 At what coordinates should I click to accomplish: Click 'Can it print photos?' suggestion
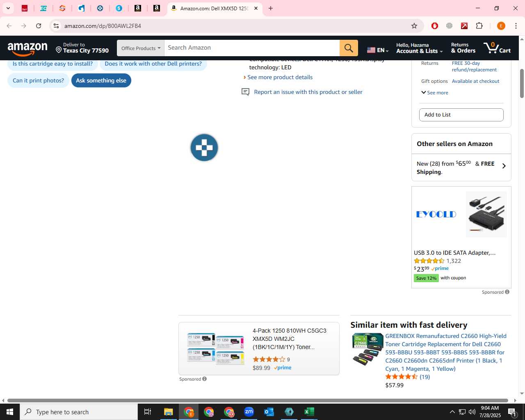(38, 80)
